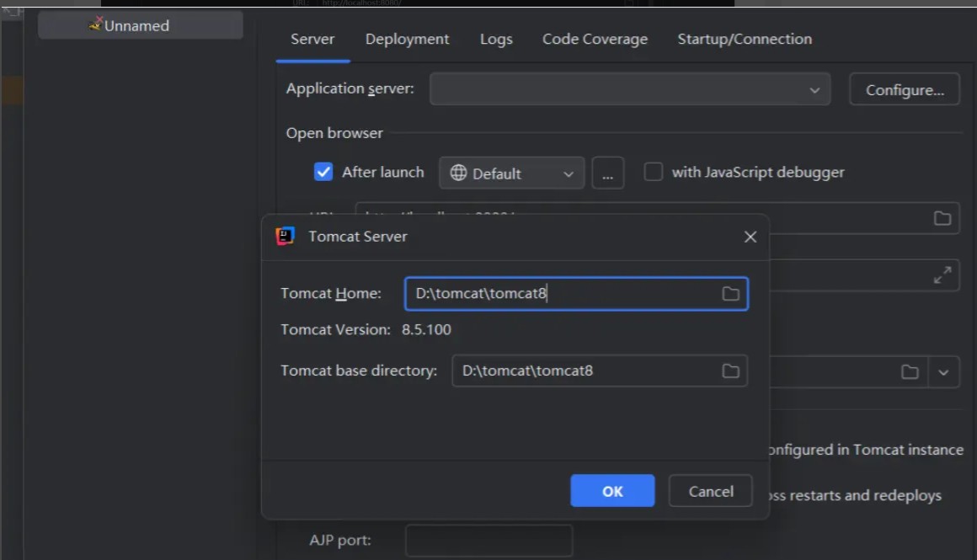977x560 pixels.
Task: Switch to the Deployment tab
Action: pos(407,40)
